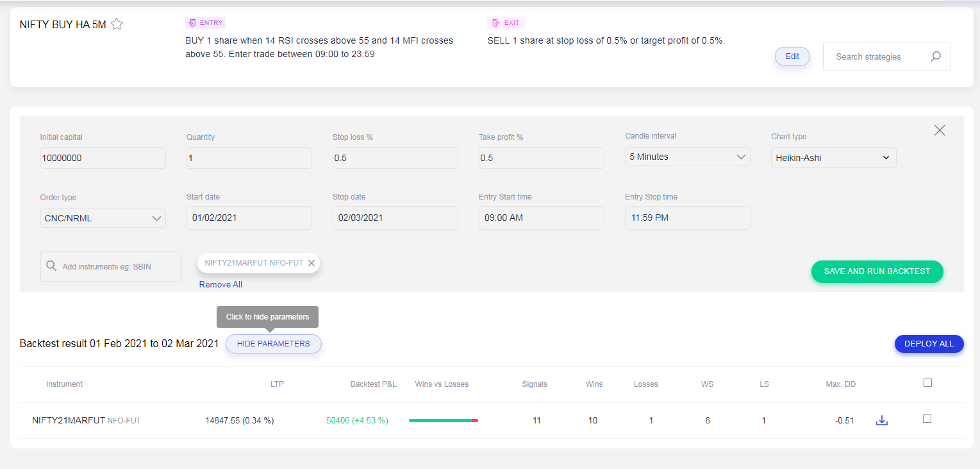Click the DEPLOY ALL button
Screen dimensions: 980x469
[929, 344]
